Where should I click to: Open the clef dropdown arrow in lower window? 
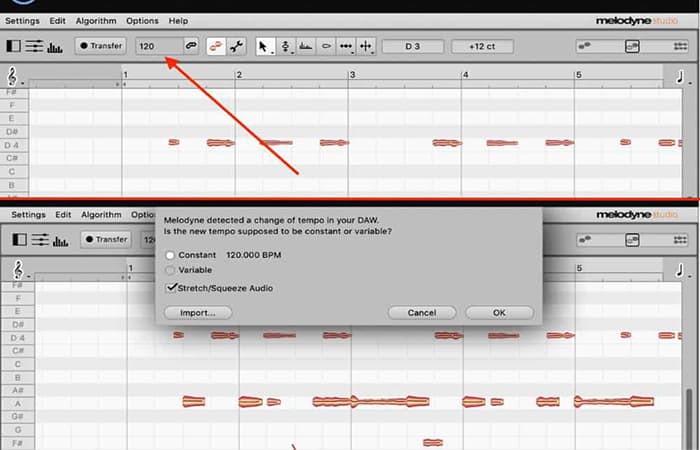28,277
